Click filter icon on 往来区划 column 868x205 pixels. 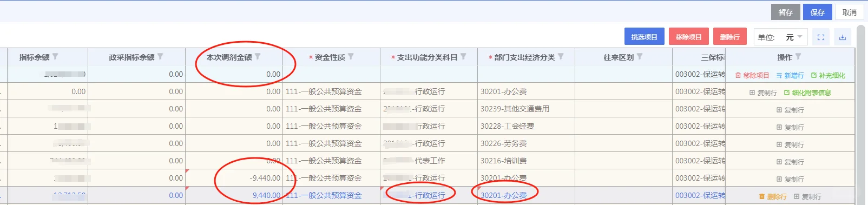pos(640,57)
